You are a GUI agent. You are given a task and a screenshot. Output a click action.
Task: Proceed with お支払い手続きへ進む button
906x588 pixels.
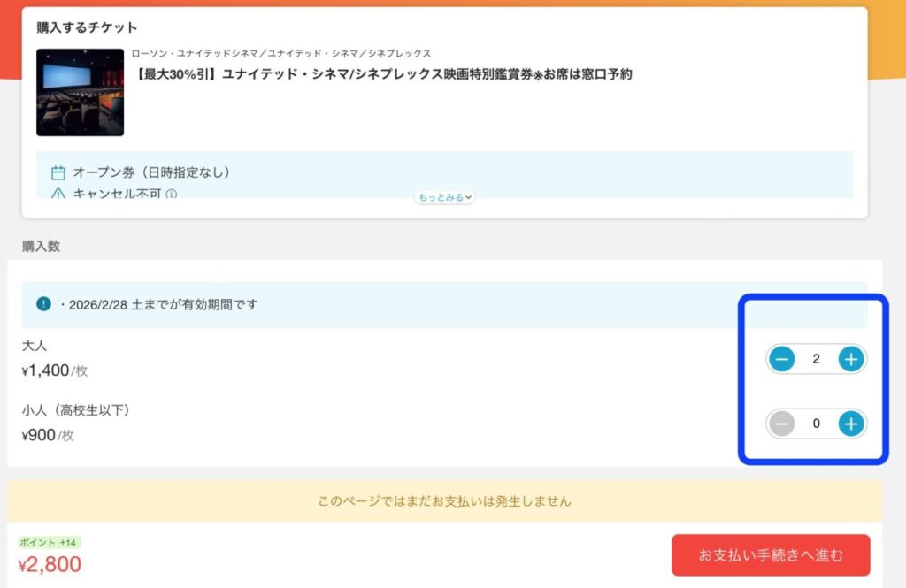[770, 555]
